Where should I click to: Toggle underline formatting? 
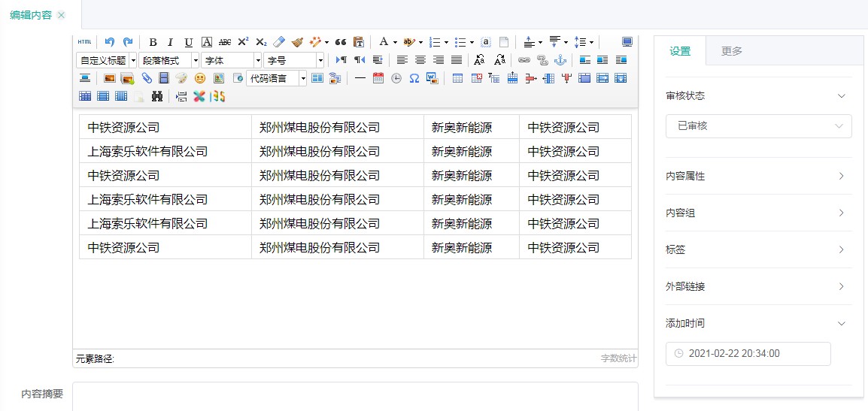point(188,42)
